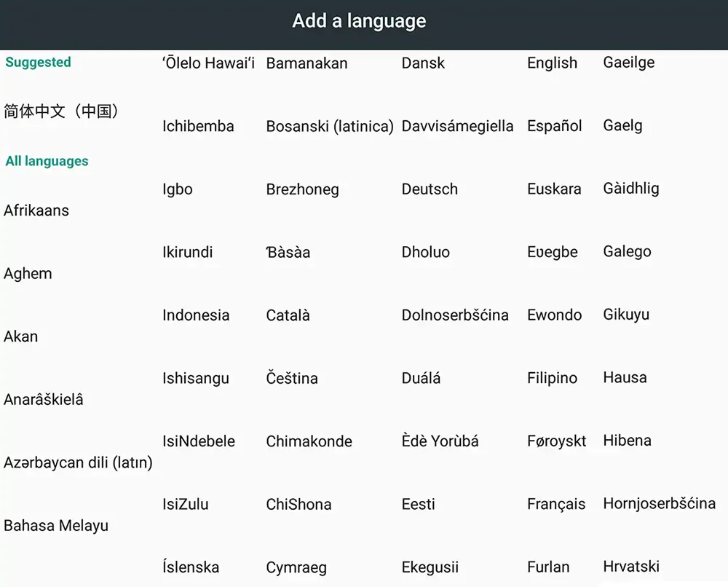This screenshot has height=587, width=728.
Task: Select Hornjoserbšćina language
Action: 660,503
